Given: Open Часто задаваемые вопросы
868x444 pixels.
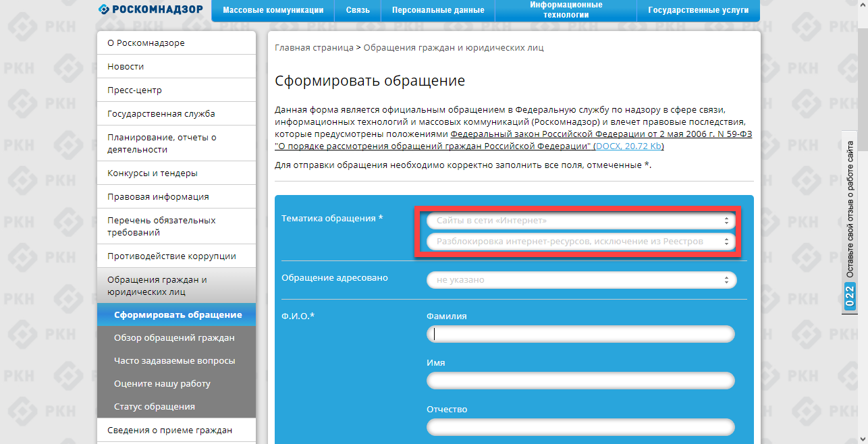Looking at the screenshot, I should click(176, 361).
